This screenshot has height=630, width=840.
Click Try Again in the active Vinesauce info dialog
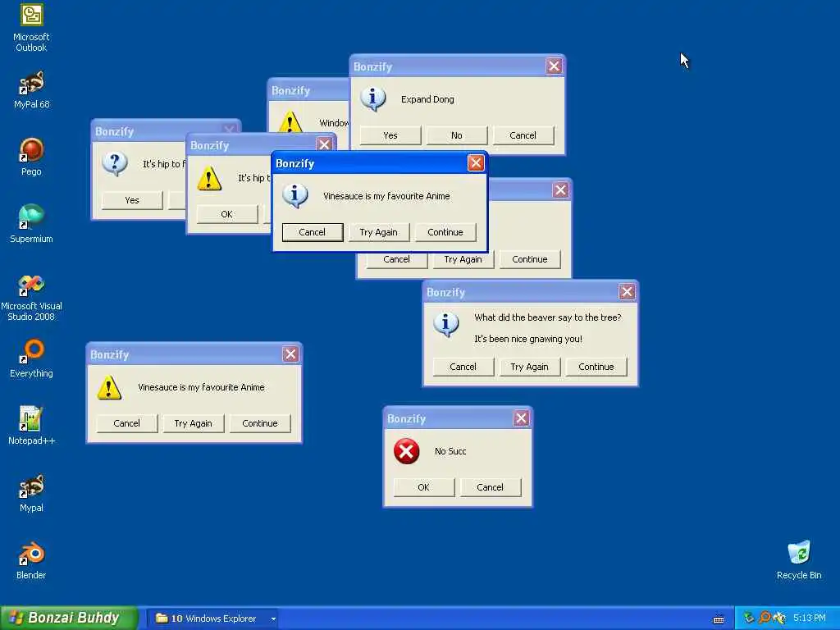pos(379,232)
